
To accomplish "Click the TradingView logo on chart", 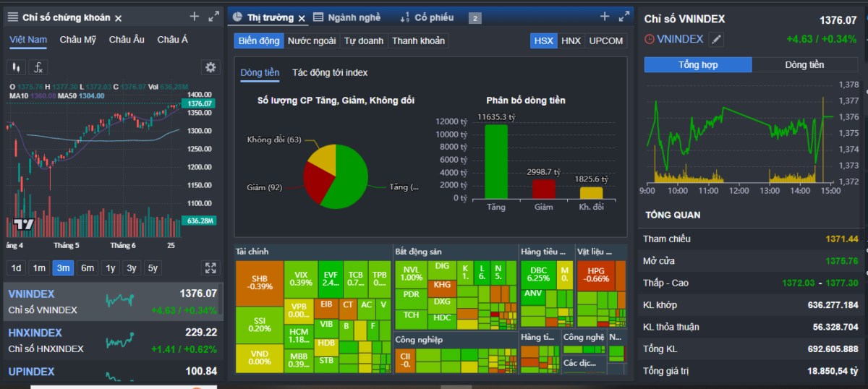I will tap(24, 224).
